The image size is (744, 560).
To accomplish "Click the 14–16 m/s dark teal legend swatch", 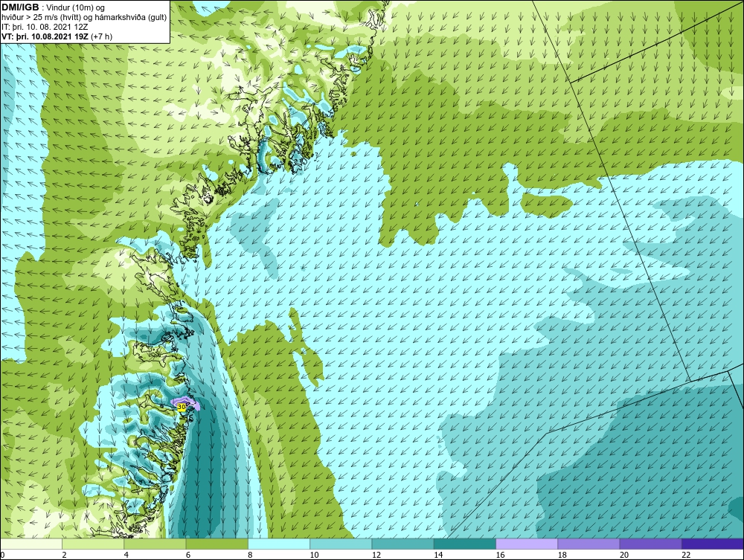I will (x=464, y=544).
